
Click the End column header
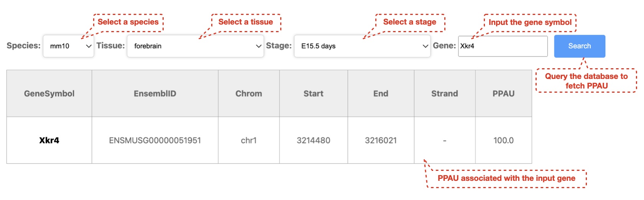coord(381,93)
